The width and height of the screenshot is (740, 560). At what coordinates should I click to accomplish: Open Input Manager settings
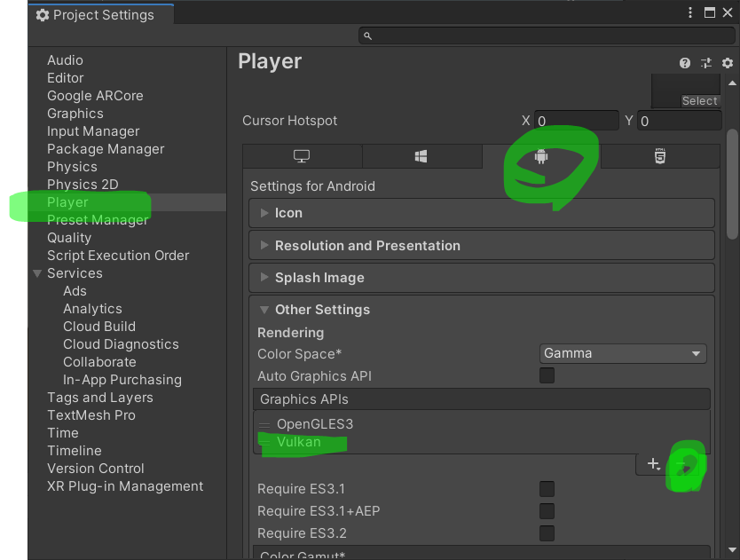click(93, 131)
